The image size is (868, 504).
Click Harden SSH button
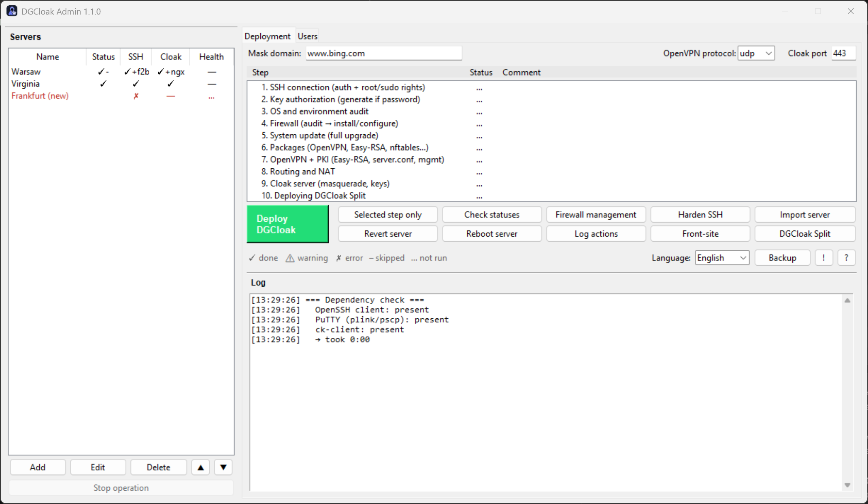700,214
